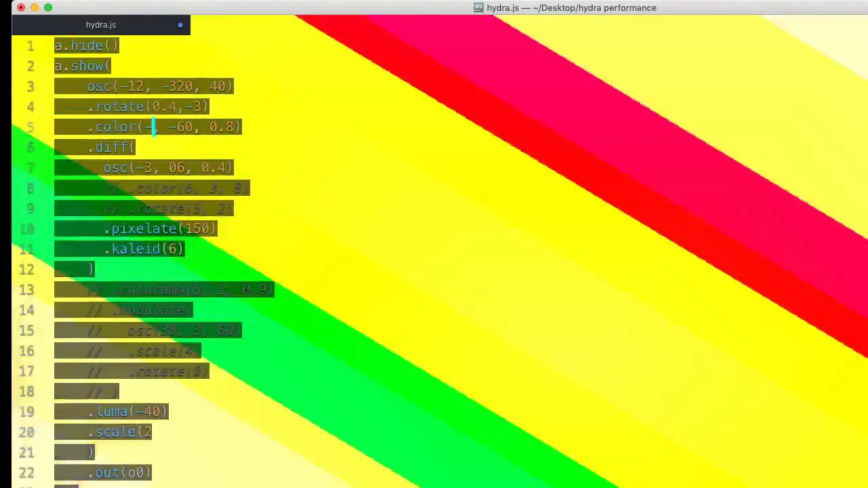Place cursor in a.show( on line 2
Screen dimensions: 868x488
coord(82,66)
